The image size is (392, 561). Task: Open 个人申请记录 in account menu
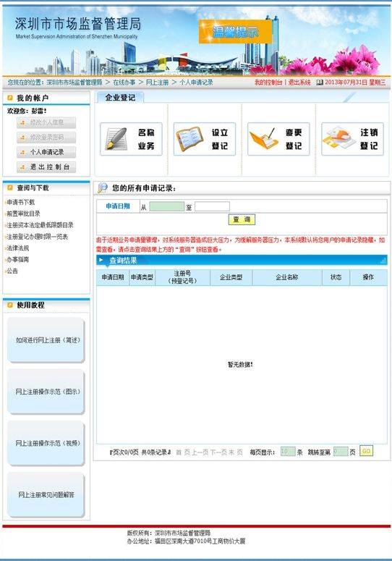(46, 152)
